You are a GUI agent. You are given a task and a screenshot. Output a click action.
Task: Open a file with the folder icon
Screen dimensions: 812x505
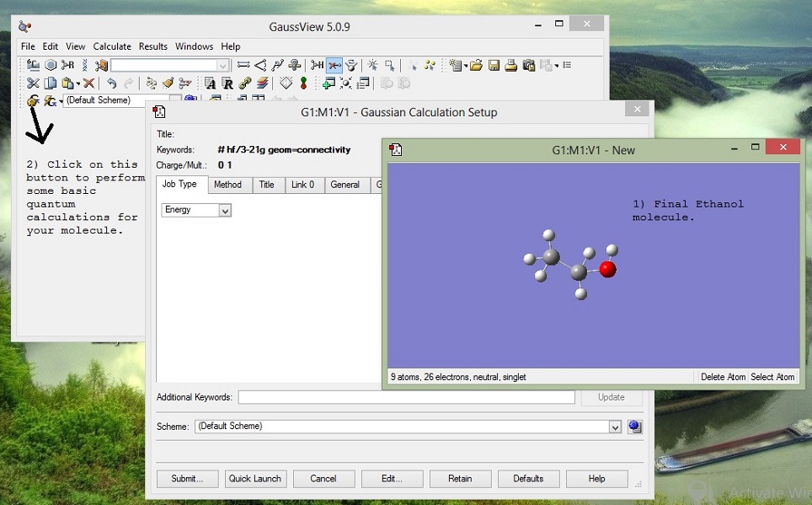click(477, 65)
